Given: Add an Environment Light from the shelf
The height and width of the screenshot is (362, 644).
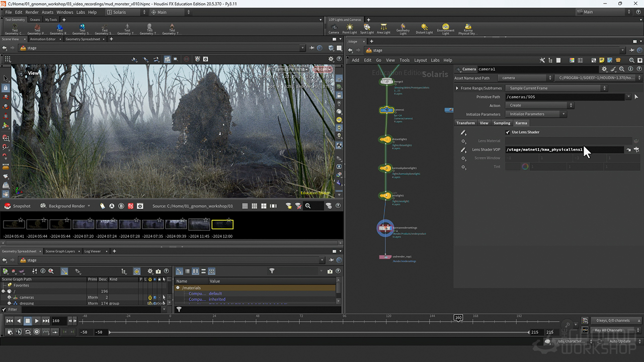Looking at the screenshot, I should coord(445,28).
